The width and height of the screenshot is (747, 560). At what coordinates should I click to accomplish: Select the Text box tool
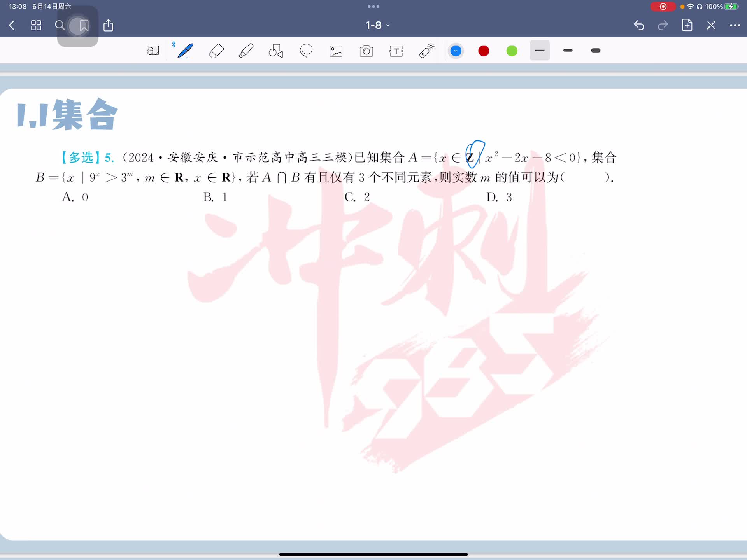tap(396, 51)
